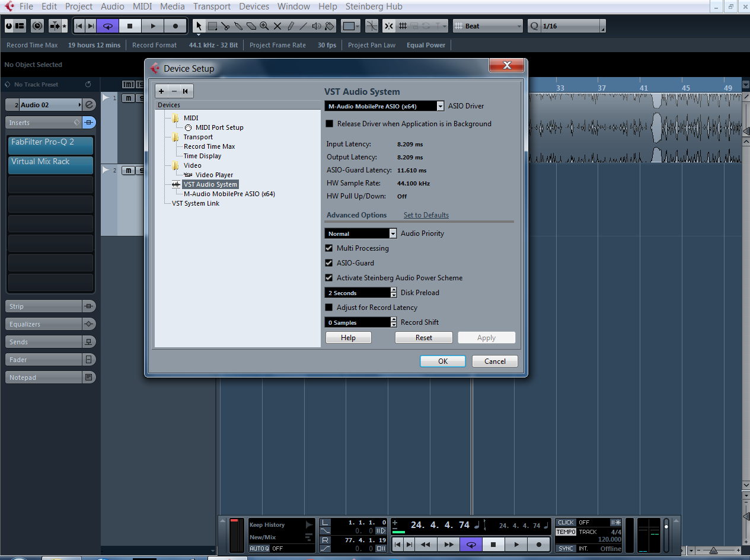Click the Reset button
Viewport: 750px width, 560px height.
point(424,338)
